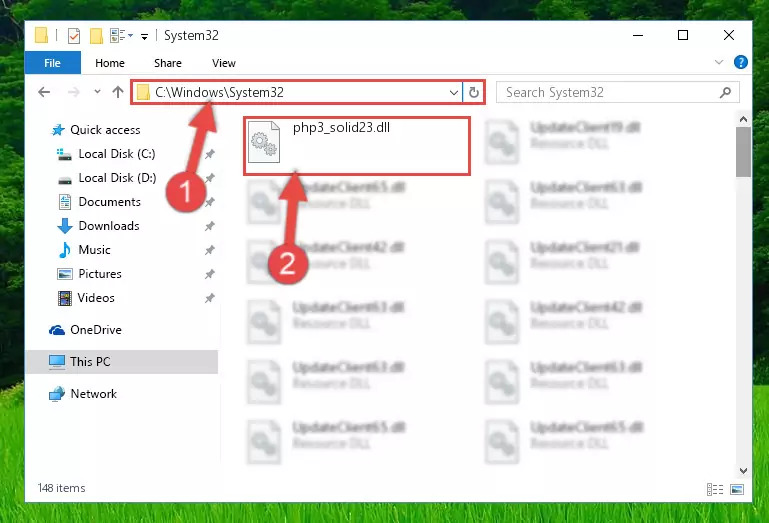This screenshot has width=769, height=523.
Task: Open the Customize Quick Access Toolbar dropdown
Action: 144,36
